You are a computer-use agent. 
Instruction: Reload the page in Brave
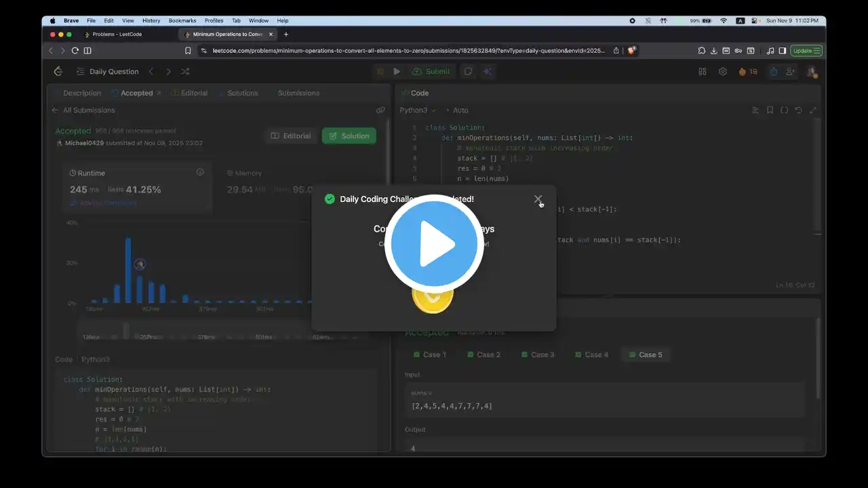pos(75,50)
